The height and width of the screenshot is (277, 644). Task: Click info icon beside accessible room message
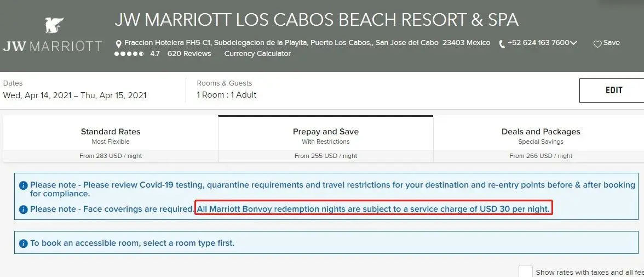(23, 243)
